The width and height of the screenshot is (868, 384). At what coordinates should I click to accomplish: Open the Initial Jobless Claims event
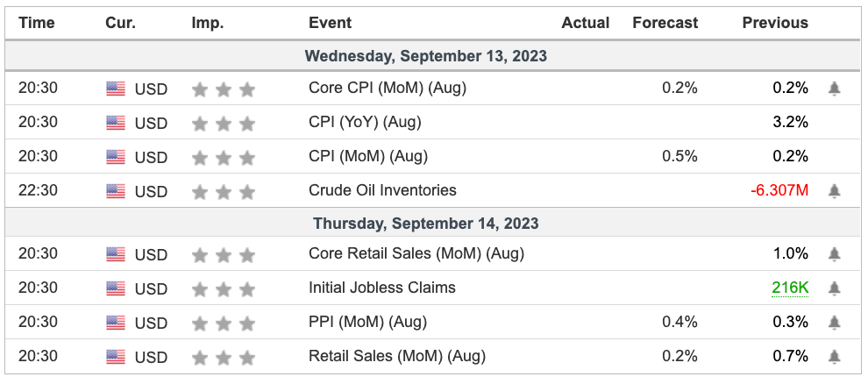[382, 288]
